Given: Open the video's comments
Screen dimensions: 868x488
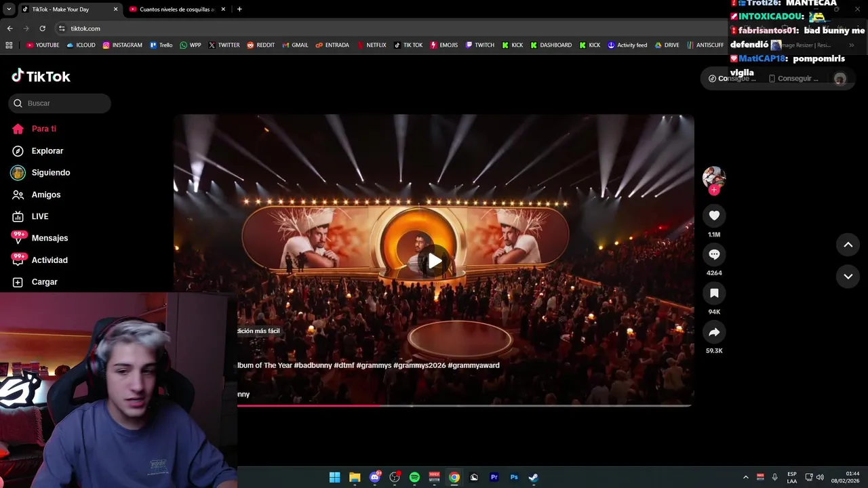Looking at the screenshot, I should click(714, 254).
